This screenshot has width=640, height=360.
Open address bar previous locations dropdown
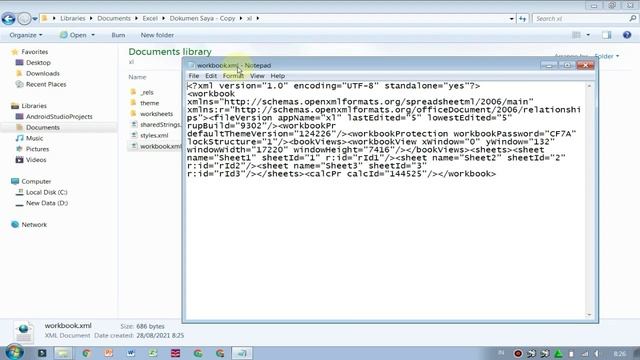tap(511, 19)
